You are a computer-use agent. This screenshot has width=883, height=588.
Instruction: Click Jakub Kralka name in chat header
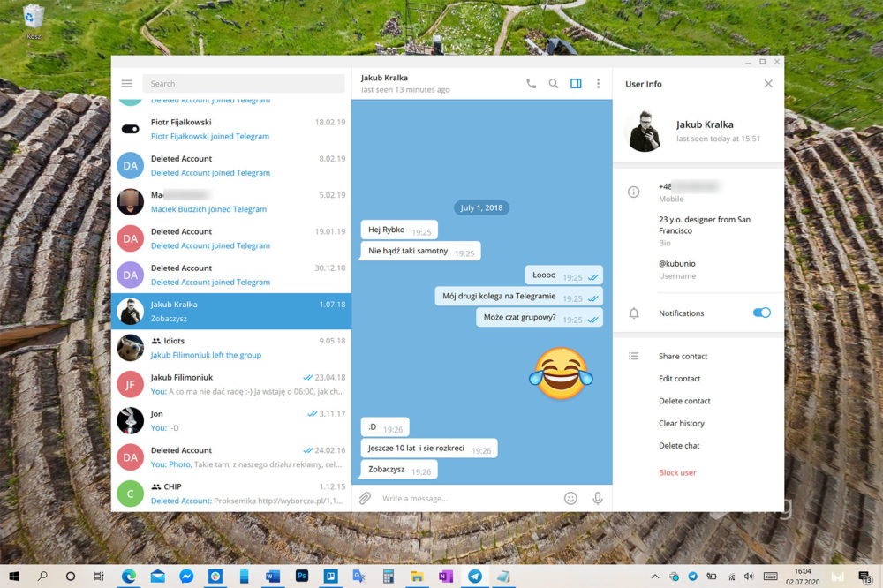click(x=384, y=78)
